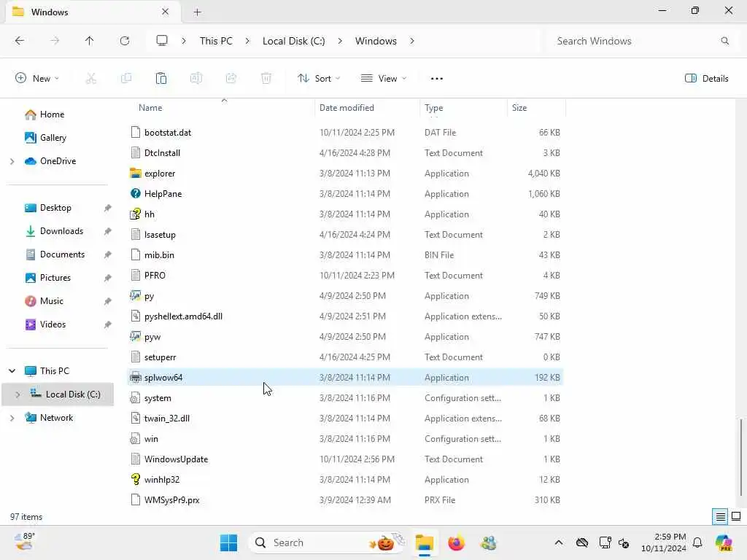Viewport: 747px width, 560px height.
Task: Refresh the current folder view
Action: [x=125, y=41]
